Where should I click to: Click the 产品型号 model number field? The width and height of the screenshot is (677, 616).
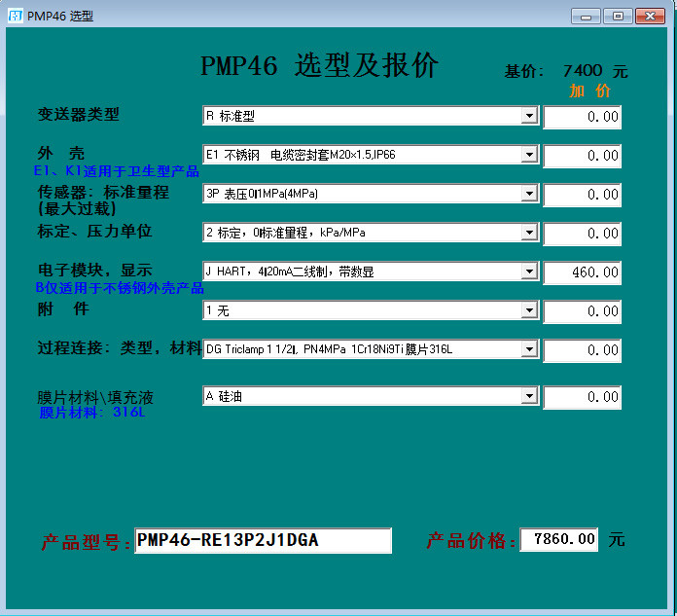pyautogui.click(x=263, y=540)
